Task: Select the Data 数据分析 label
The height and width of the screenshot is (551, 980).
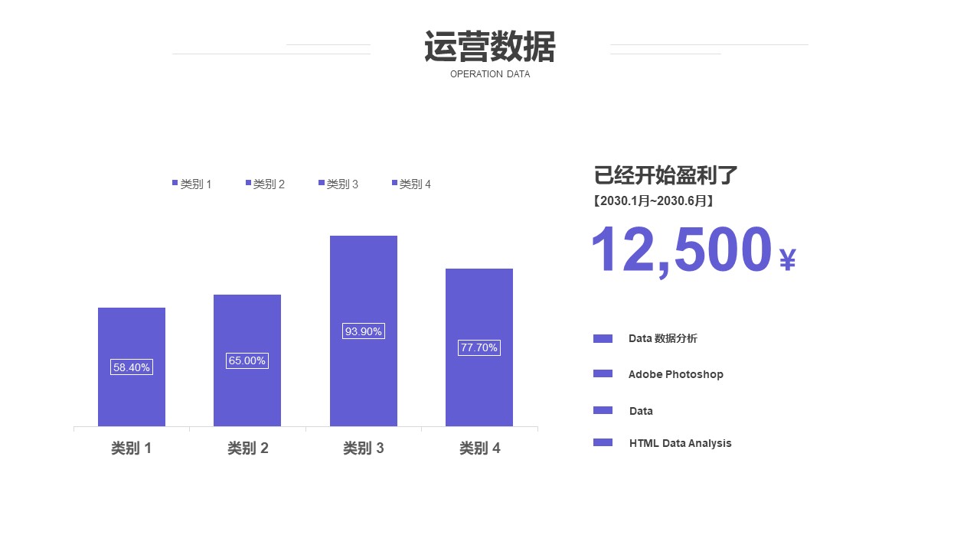Action: click(x=663, y=338)
